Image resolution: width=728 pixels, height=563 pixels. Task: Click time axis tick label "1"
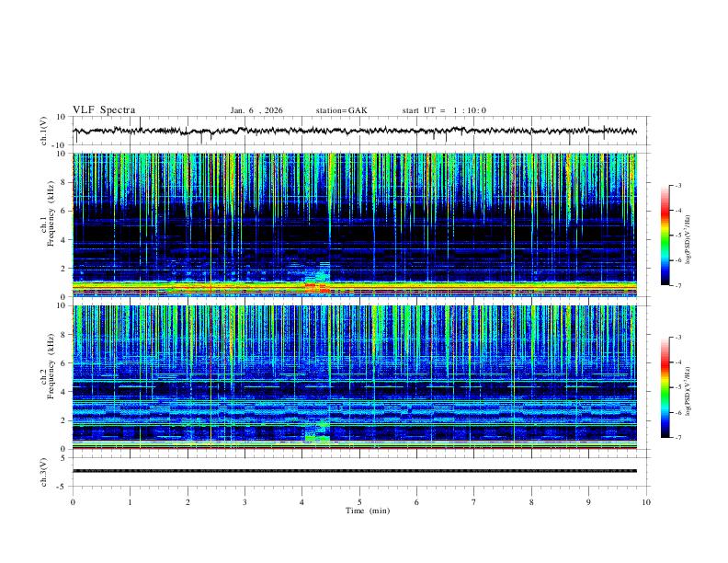click(x=130, y=502)
